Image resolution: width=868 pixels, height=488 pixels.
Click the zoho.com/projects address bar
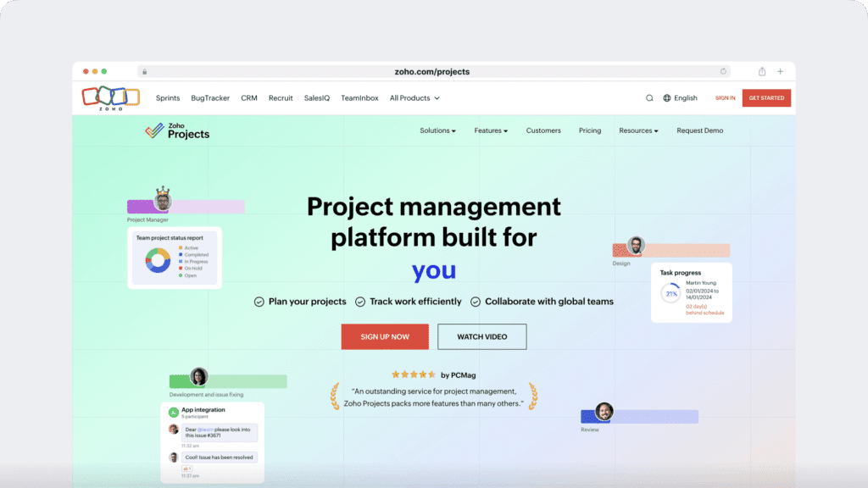(x=434, y=71)
